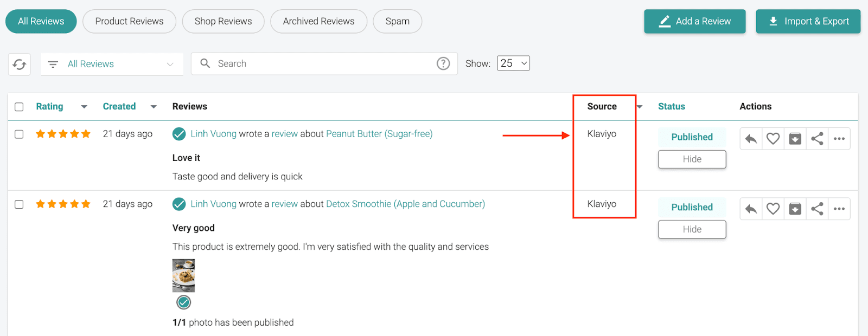Toggle the select-all reviews checkbox
868x336 pixels.
(19, 107)
